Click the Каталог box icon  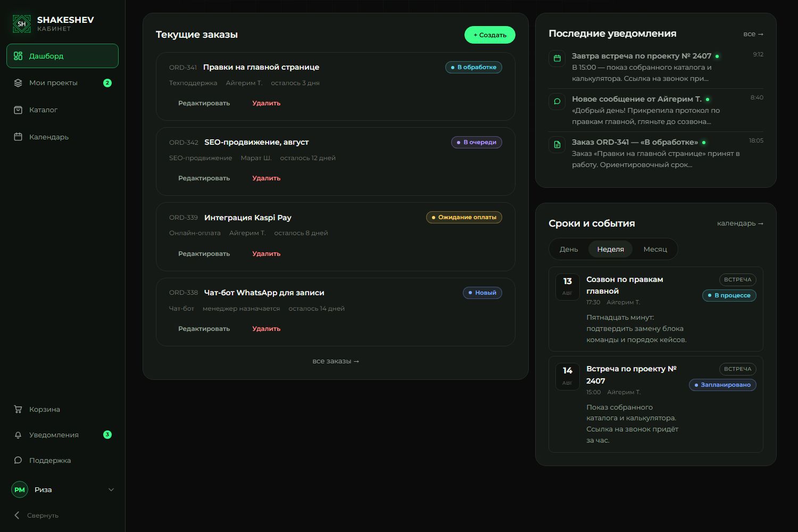pos(18,110)
